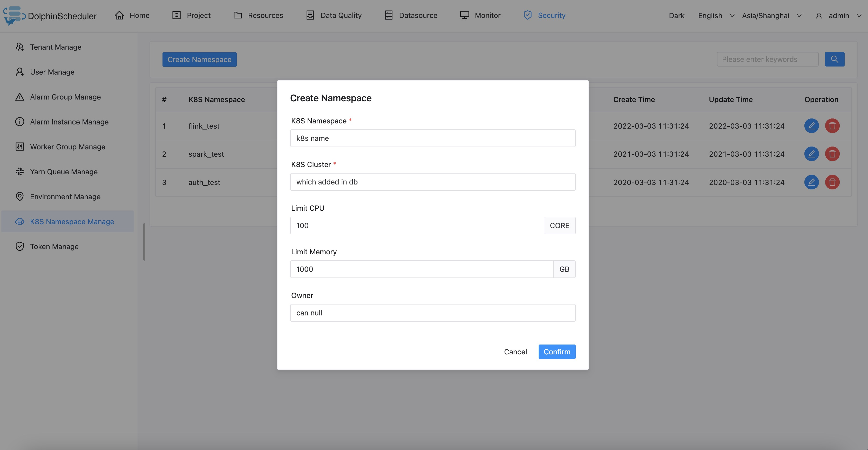The image size is (868, 450).
Task: Click the spark_test namespace cell
Action: pyautogui.click(x=206, y=154)
